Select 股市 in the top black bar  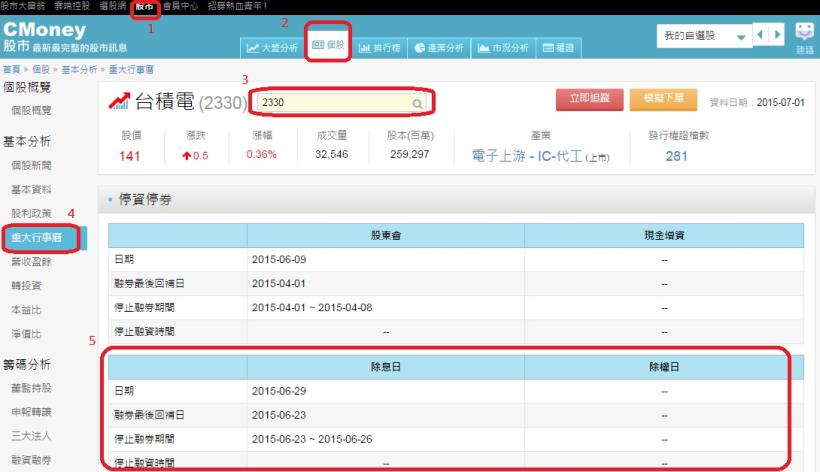144,7
